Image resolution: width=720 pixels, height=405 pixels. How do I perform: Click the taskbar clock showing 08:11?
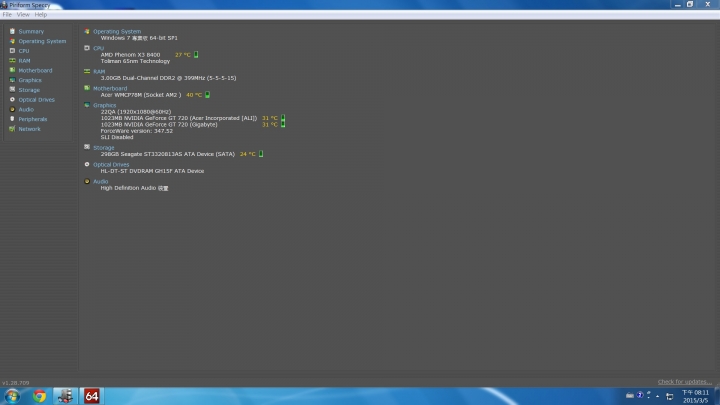[x=695, y=396]
